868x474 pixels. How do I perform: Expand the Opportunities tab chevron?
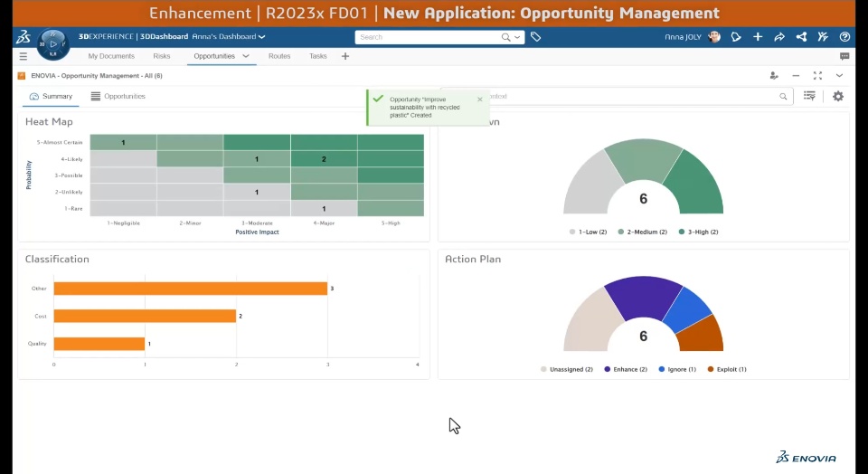coord(246,56)
